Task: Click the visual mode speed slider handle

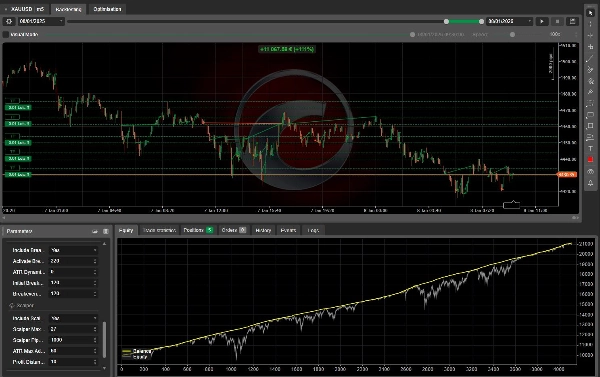Action: tap(512, 34)
